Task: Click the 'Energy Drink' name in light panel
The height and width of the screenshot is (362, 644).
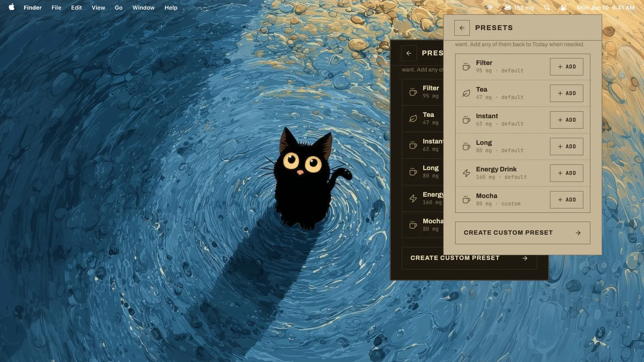Action: pos(496,169)
